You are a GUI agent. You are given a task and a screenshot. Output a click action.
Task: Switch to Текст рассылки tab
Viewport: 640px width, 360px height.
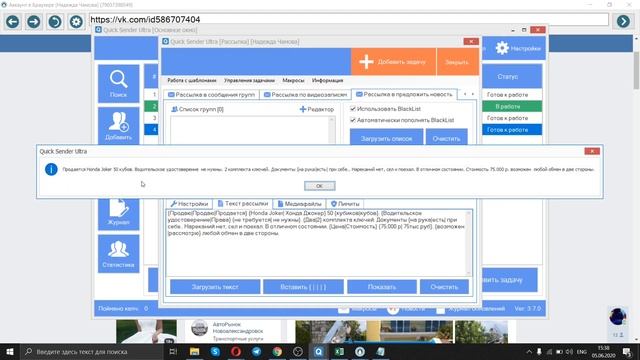(x=243, y=203)
